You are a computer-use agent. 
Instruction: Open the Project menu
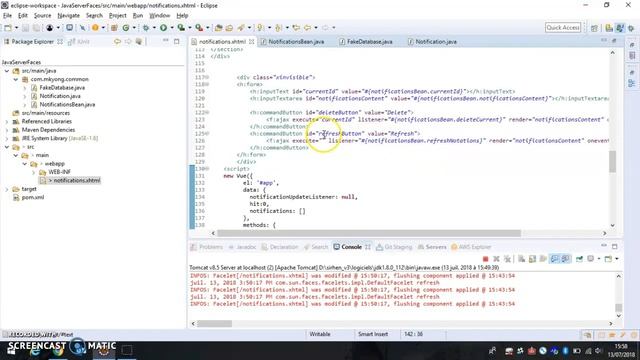coord(118,16)
